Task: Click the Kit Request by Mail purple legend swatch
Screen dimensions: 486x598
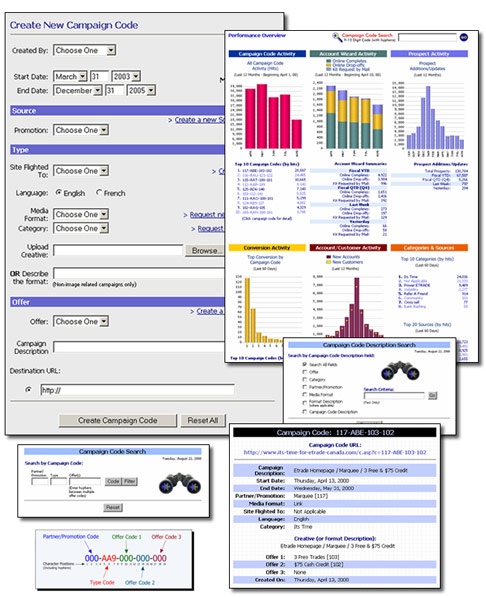Action: pyautogui.click(x=328, y=69)
